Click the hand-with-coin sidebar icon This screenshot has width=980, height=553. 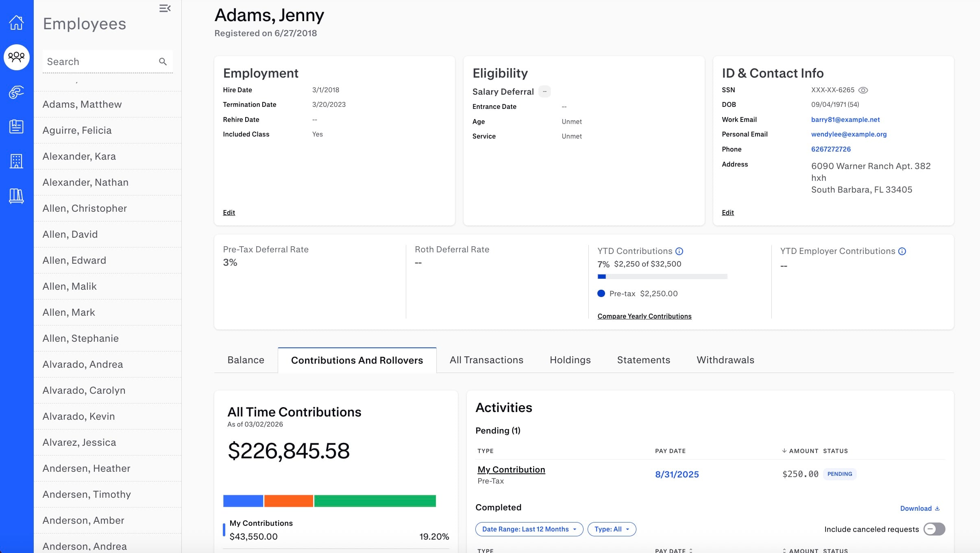tap(16, 92)
